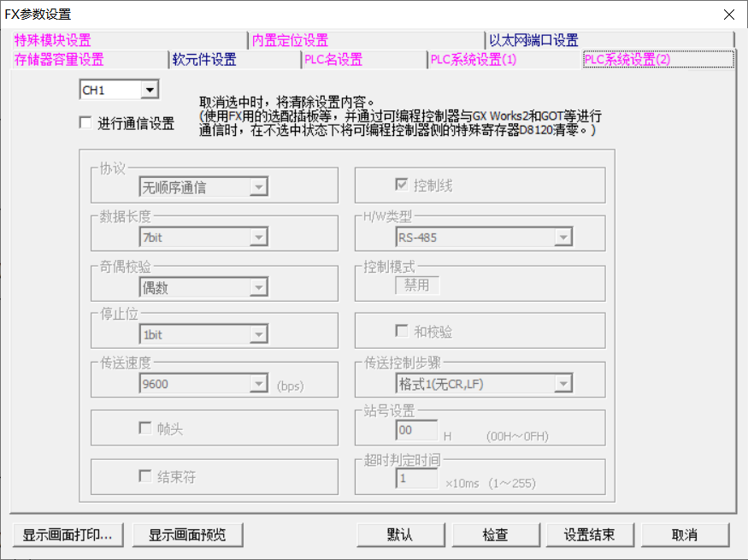Go to the 以太网端口设置 tab
Image resolution: width=748 pixels, height=560 pixels.
pyautogui.click(x=533, y=40)
